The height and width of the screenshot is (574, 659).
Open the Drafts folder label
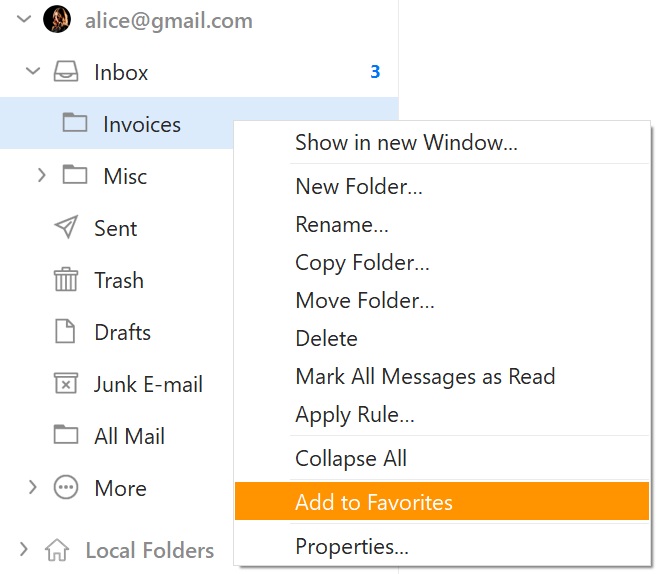click(x=122, y=332)
